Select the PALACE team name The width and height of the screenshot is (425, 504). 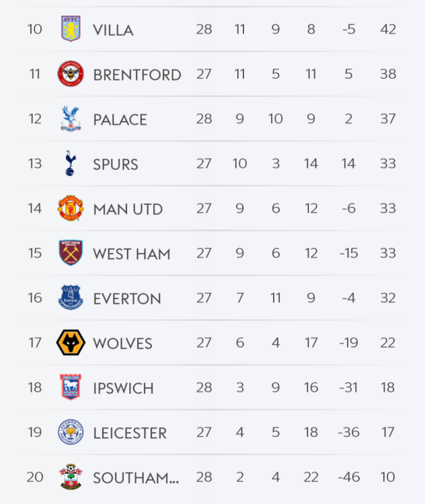point(120,120)
